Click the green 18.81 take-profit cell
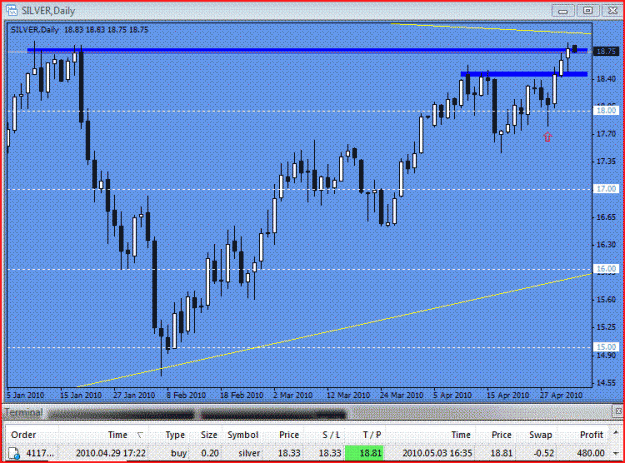625x463 pixels. tap(364, 453)
